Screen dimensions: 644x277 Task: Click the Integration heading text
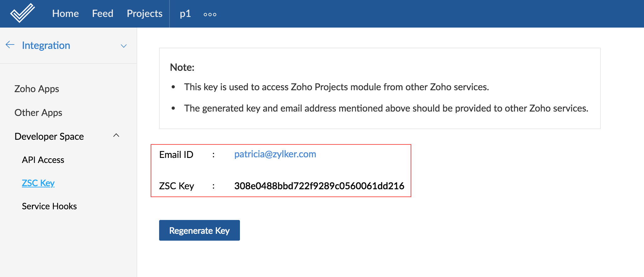click(46, 45)
